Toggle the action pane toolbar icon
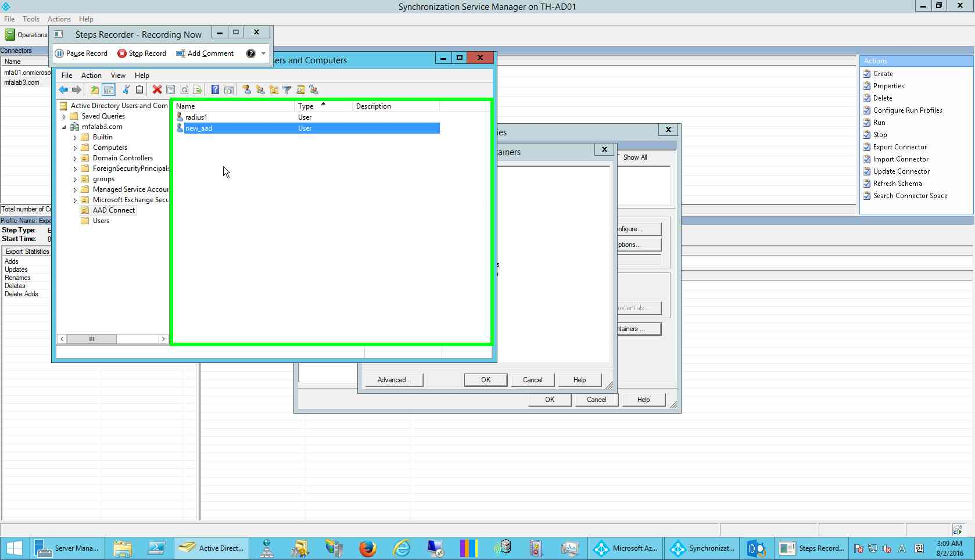The height and width of the screenshot is (560, 975). click(x=229, y=89)
